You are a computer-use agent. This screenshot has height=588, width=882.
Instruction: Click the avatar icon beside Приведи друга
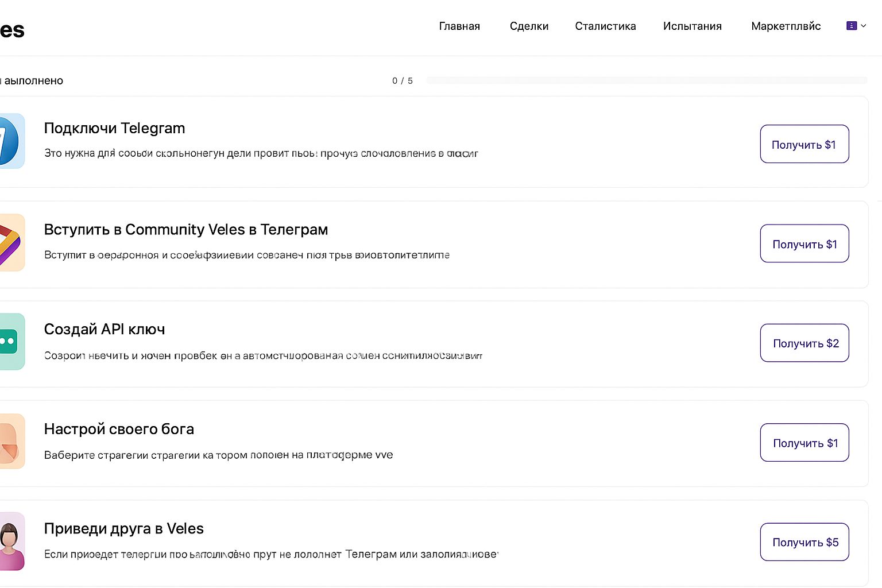click(x=12, y=541)
